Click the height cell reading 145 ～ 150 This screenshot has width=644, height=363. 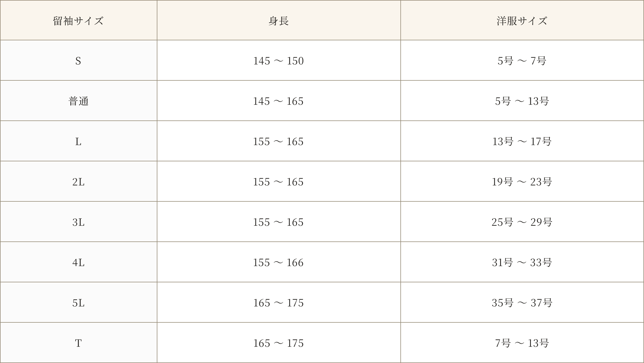click(279, 61)
